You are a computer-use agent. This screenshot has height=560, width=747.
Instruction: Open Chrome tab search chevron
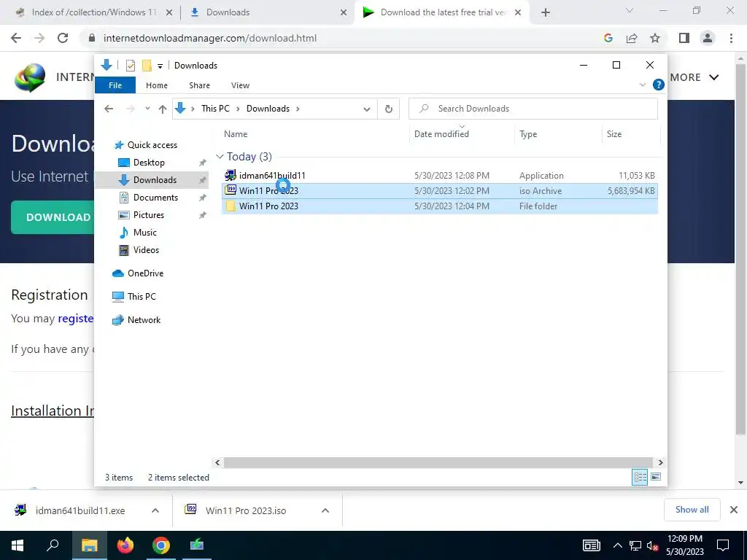(630, 10)
